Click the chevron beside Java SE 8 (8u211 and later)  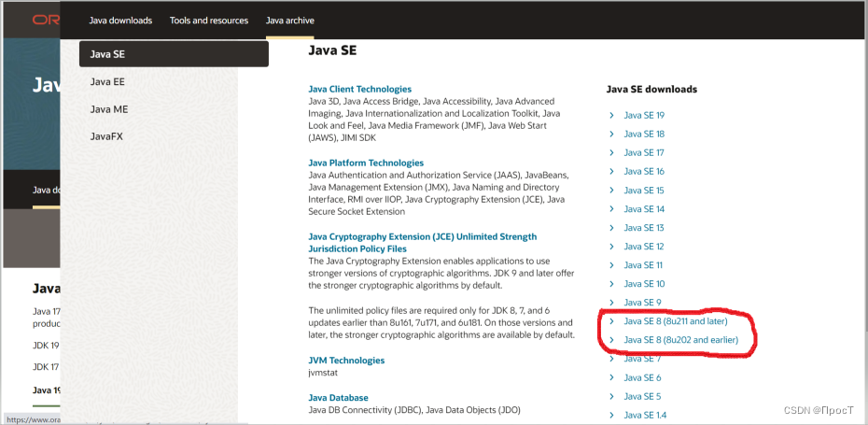[x=611, y=321]
